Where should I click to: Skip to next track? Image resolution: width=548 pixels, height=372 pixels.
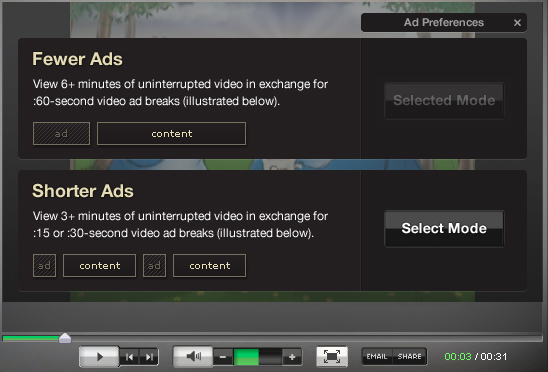149,357
